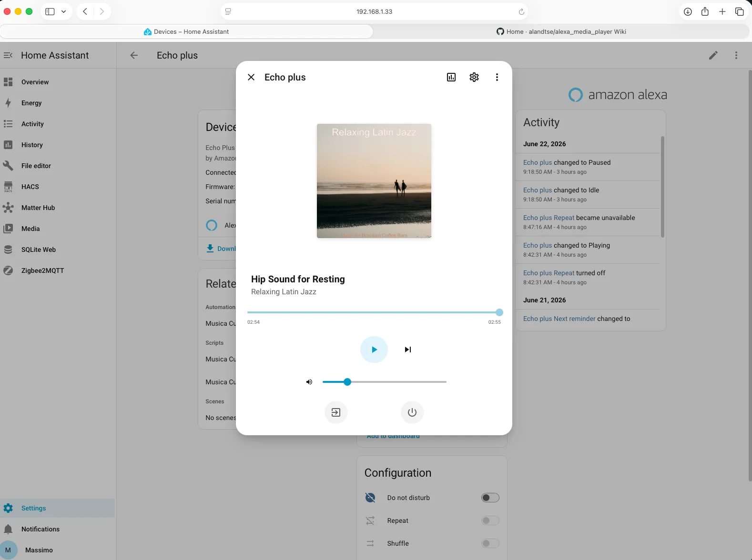This screenshot has height=560, width=752.
Task: Toggle the Repeat switch
Action: (x=490, y=520)
